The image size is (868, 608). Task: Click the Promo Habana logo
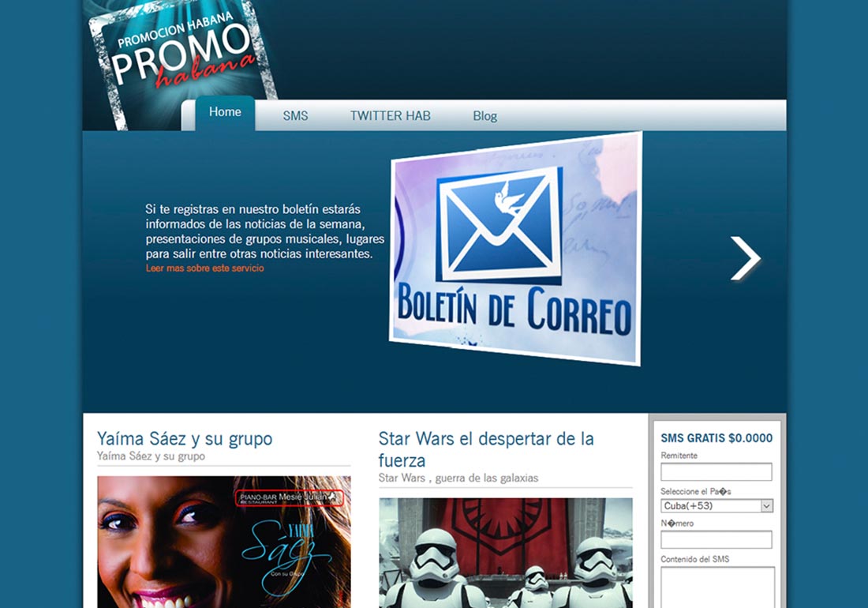click(x=183, y=55)
